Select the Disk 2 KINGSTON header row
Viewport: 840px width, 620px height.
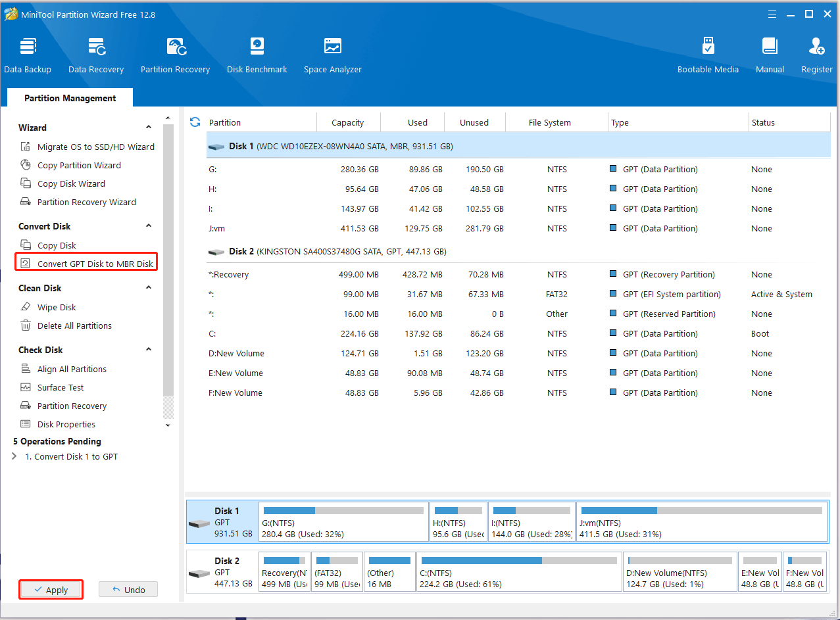[518, 251]
